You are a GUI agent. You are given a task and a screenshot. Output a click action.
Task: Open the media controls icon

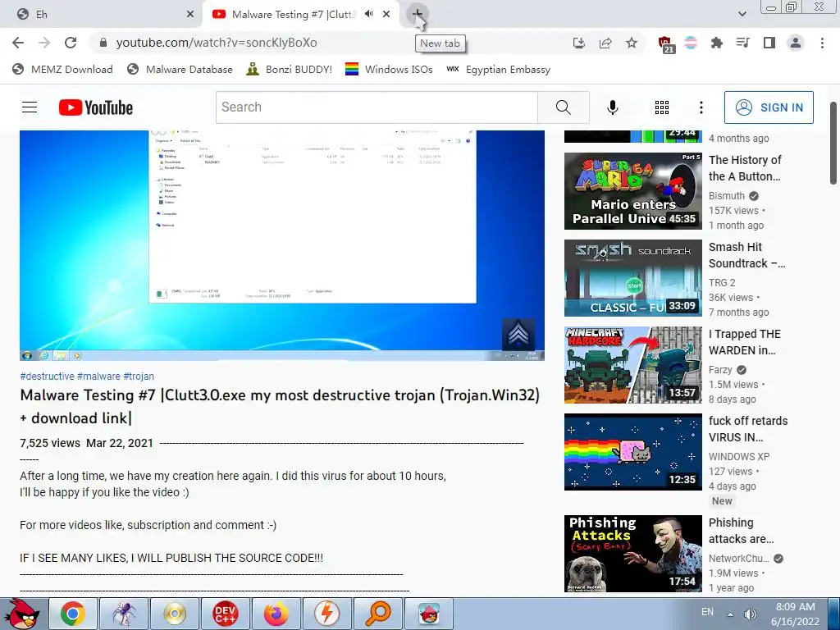coord(742,43)
